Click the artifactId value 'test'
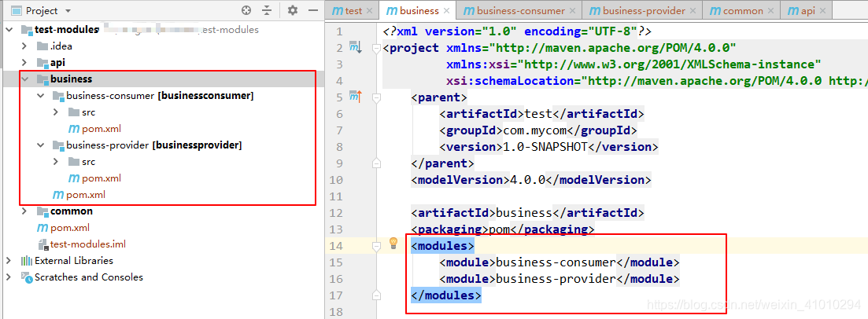 pos(538,114)
